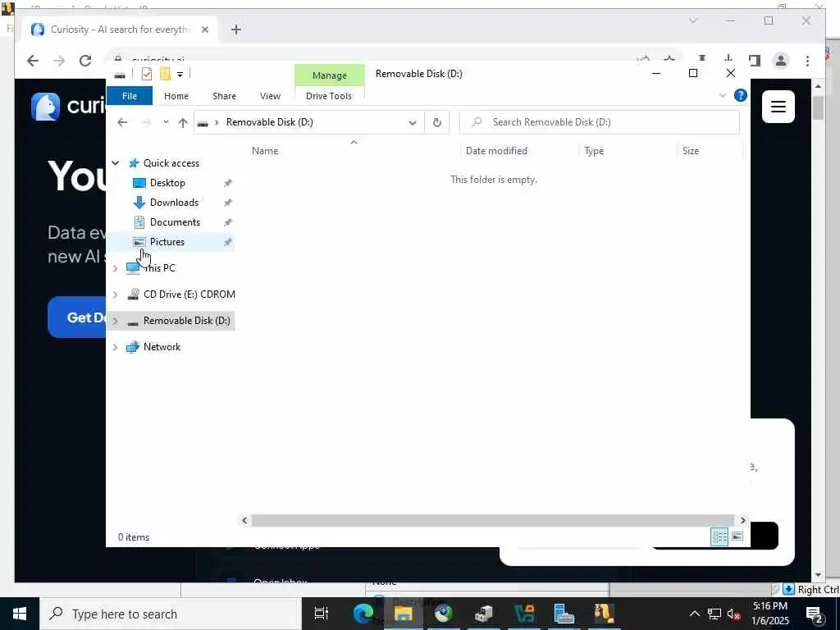This screenshot has height=630, width=840.
Task: Click the Search Removable Disk (D:) box
Action: coord(600,122)
